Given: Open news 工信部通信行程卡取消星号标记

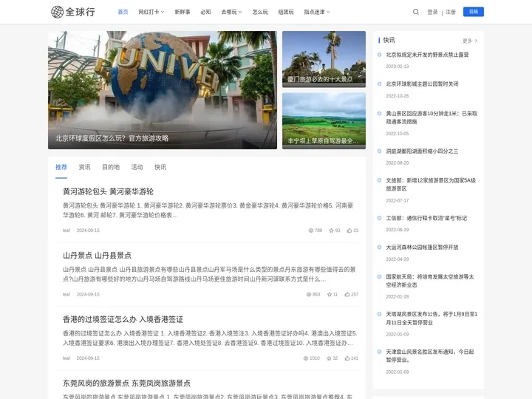Looking at the screenshot, I should pos(426,218).
